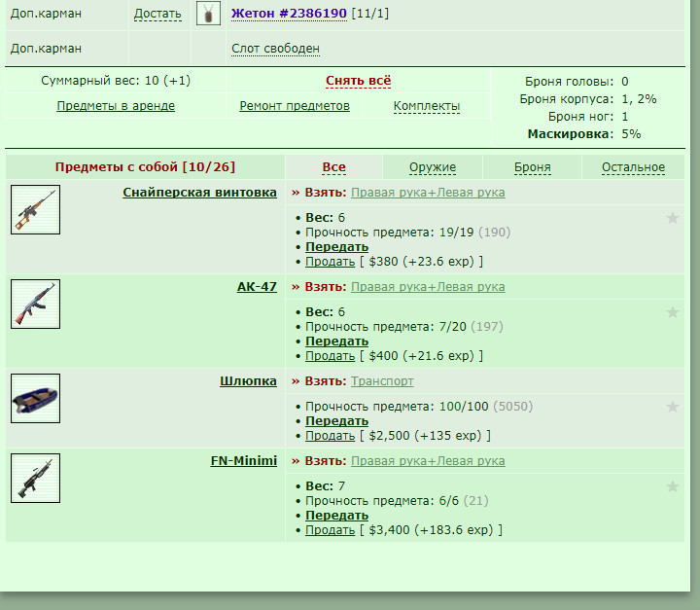Image resolution: width=700 pixels, height=610 pixels.
Task: Switch to the Броня tab
Action: pyautogui.click(x=532, y=167)
